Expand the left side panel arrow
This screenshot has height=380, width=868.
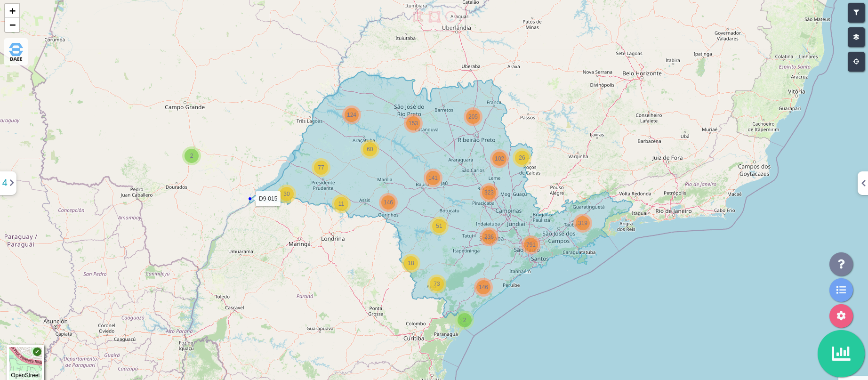click(8, 183)
